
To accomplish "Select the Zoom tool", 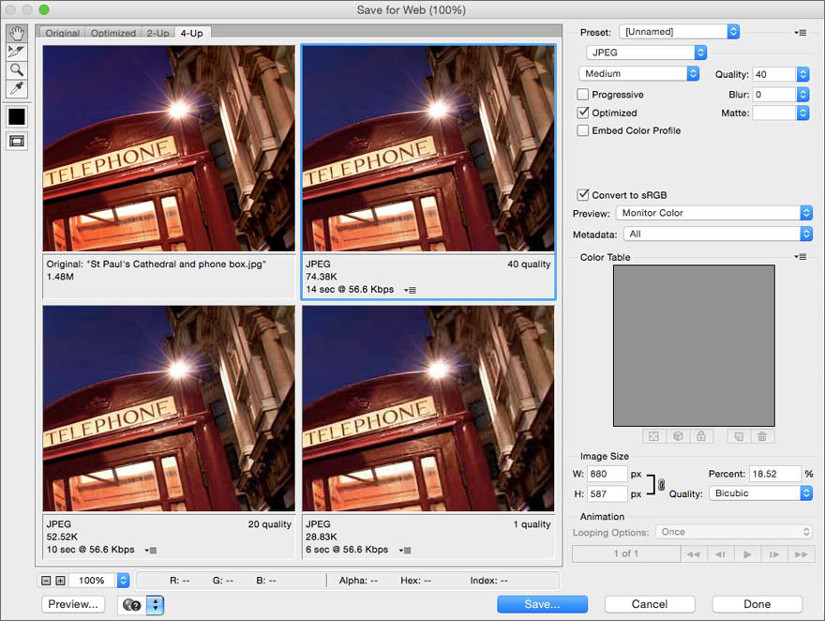I will 16,70.
